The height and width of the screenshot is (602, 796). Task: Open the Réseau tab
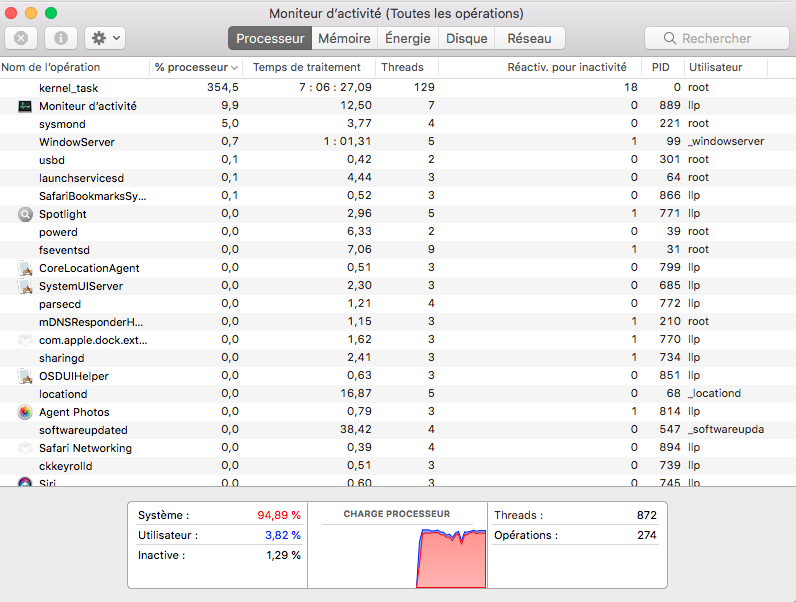[x=529, y=38]
